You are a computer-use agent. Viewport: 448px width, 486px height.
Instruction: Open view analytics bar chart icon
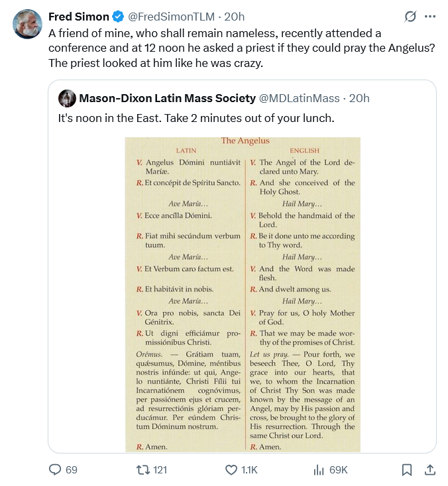(x=319, y=469)
